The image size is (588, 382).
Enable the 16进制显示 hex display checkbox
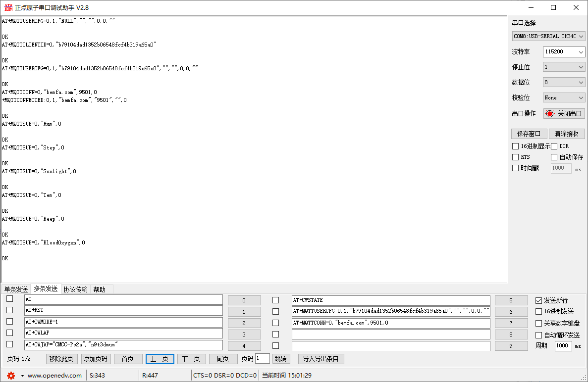(x=516, y=146)
